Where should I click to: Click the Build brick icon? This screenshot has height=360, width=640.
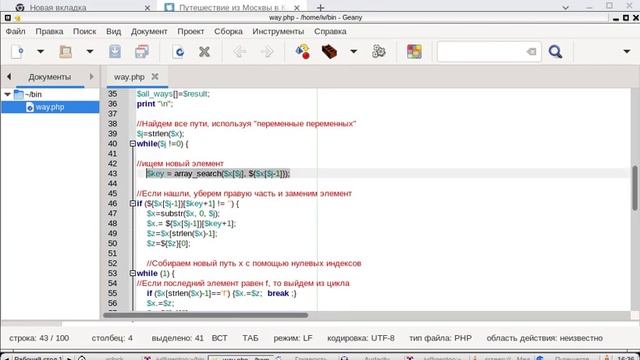coord(329,52)
